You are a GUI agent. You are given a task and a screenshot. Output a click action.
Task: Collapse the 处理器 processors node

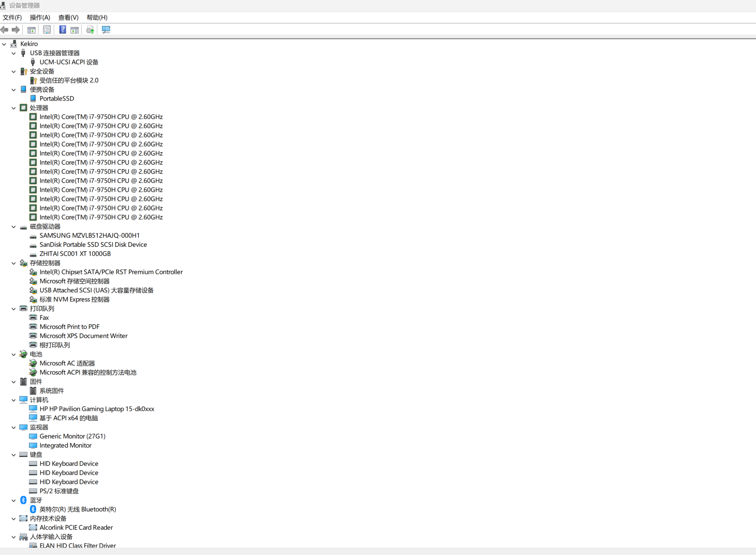coord(14,108)
